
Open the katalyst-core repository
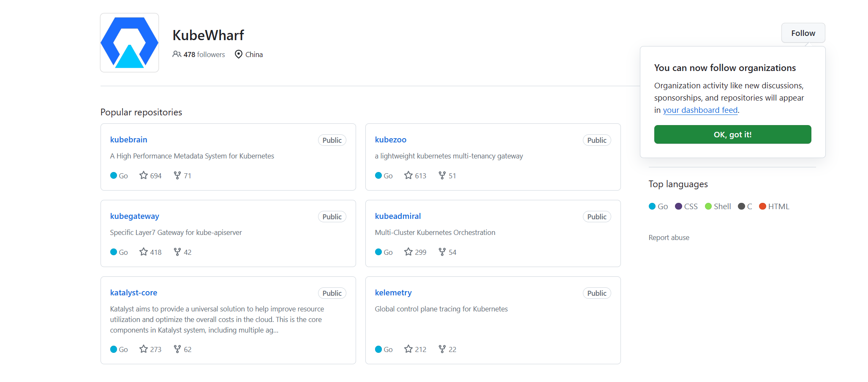point(133,293)
